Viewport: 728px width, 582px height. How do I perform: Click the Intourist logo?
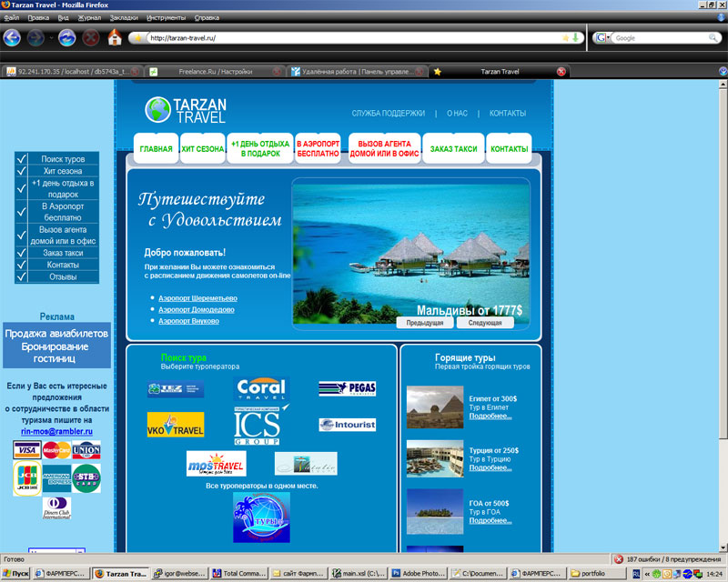[347, 425]
